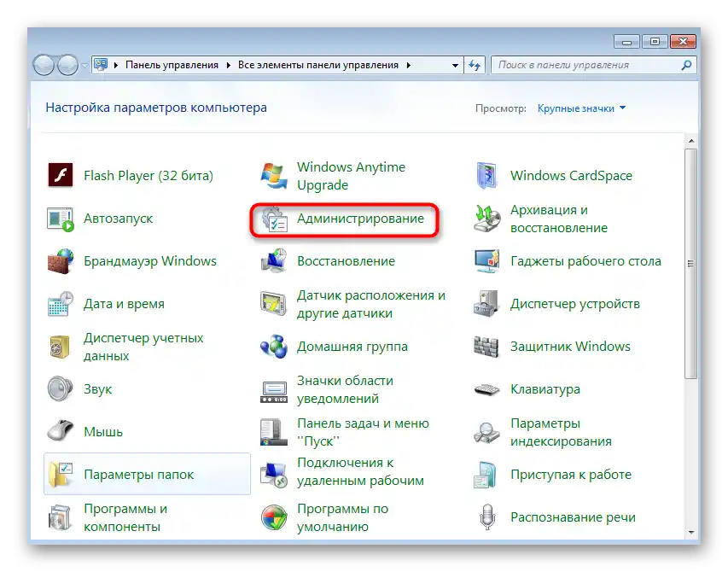Click the Панель управления breadcrumb
Screen dimensions: 728x572
click(x=172, y=66)
